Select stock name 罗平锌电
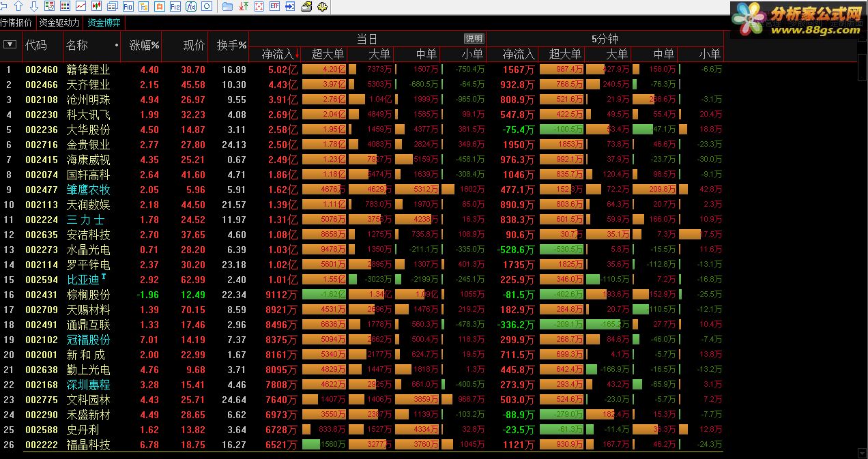 [x=88, y=265]
